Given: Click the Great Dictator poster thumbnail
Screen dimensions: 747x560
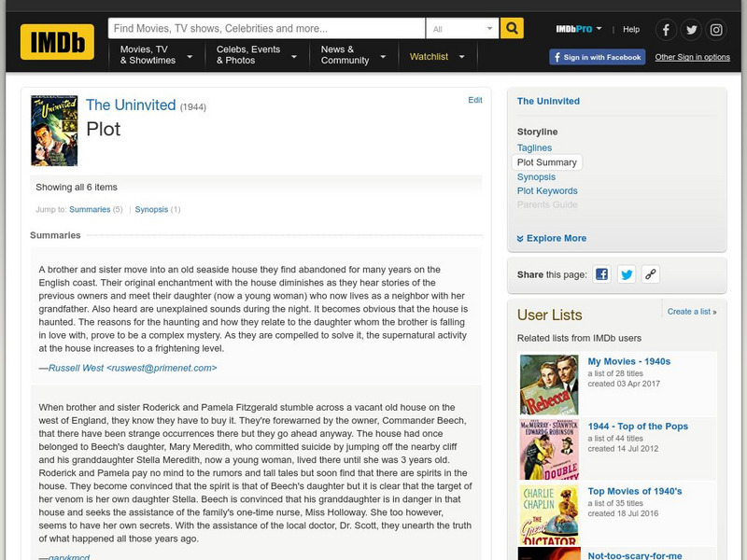Looking at the screenshot, I should 549,514.
